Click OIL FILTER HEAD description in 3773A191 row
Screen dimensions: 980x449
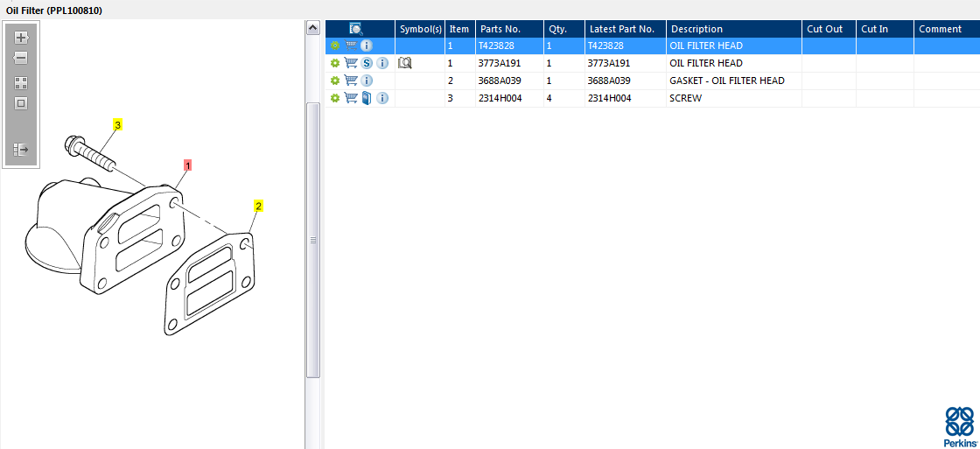pyautogui.click(x=706, y=63)
